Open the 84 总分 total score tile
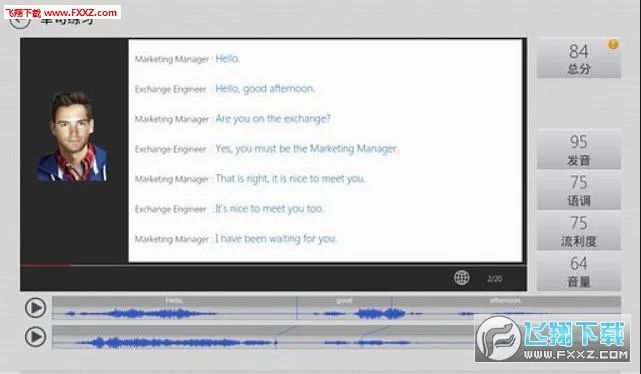 pos(578,58)
